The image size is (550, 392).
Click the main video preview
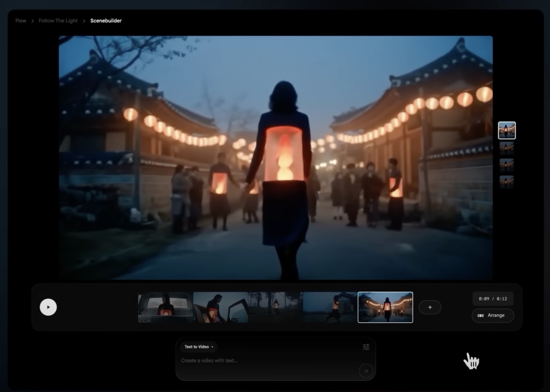click(276, 158)
